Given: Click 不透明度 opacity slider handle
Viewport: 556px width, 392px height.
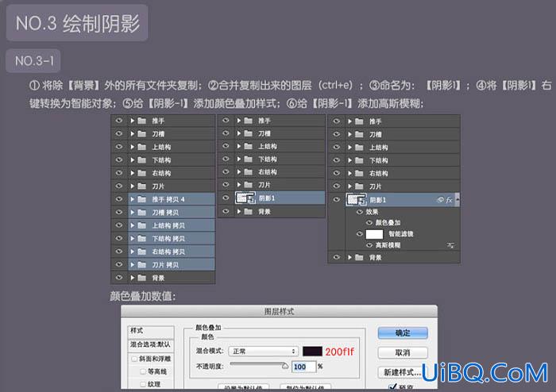Looking at the screenshot, I should pos(285,366).
